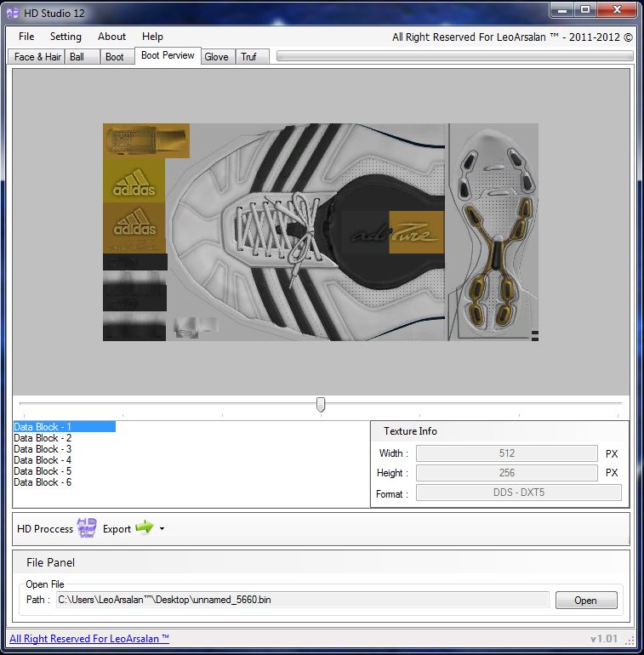Click the HD Studio 12 title bar icon
The width and height of the screenshot is (644, 655).
pyautogui.click(x=13, y=13)
